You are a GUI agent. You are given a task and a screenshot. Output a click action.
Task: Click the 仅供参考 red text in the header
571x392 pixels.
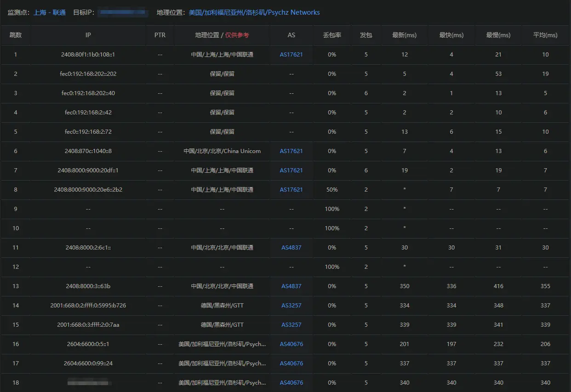coord(237,35)
